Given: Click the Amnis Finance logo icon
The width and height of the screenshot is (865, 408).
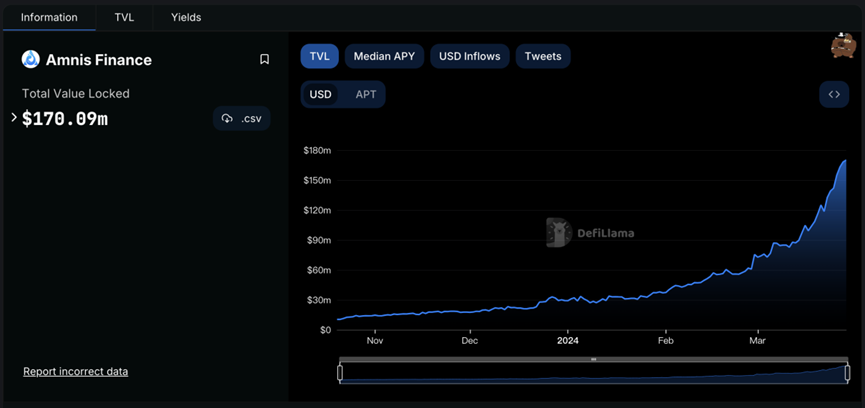Looking at the screenshot, I should 30,59.
